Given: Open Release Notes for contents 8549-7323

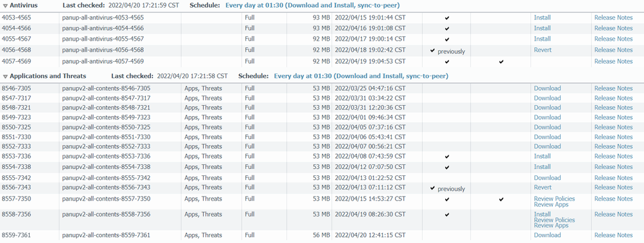Looking at the screenshot, I should [x=613, y=117].
